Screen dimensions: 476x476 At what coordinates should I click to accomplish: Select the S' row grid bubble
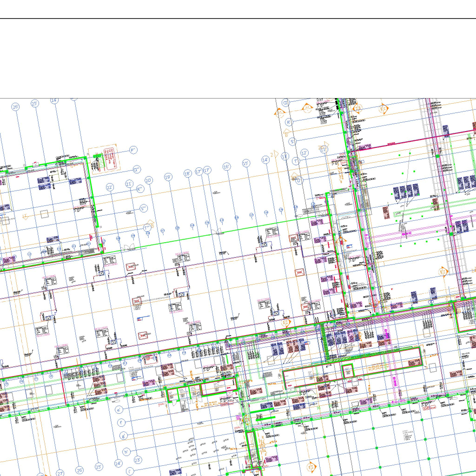[292, 141]
